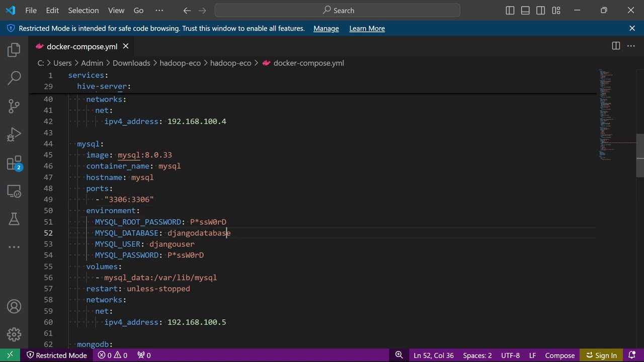Change language mode Compose
644x362 pixels.
pyautogui.click(x=560, y=355)
